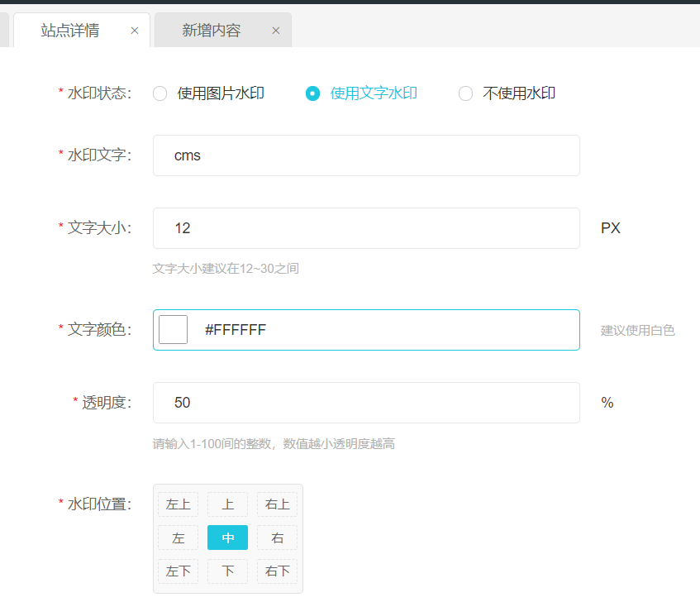Select 使用图片水印 radio option
Viewport: 700px width, 602px height.
click(160, 93)
